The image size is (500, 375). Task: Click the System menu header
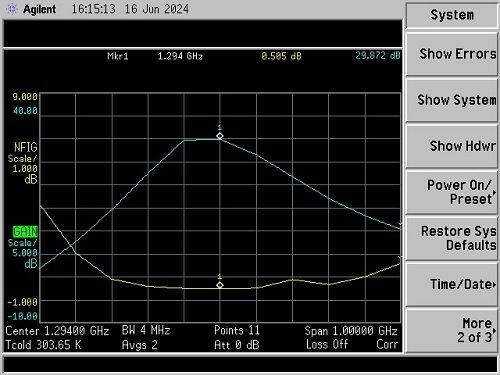[452, 15]
